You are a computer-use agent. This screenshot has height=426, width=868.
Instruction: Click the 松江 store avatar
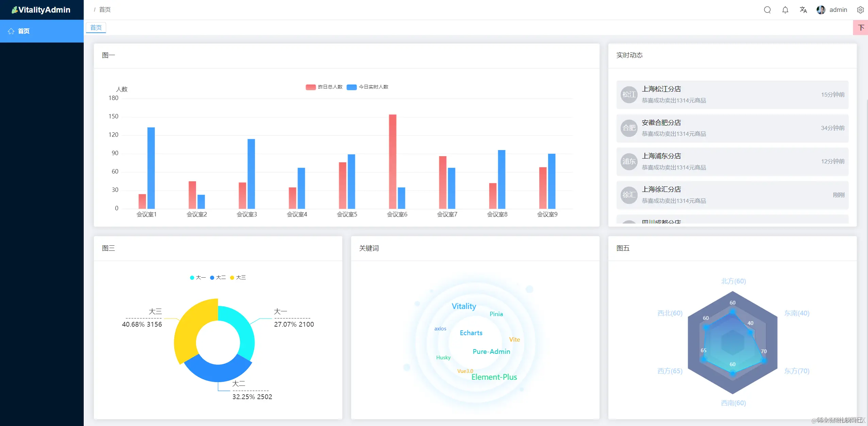629,95
